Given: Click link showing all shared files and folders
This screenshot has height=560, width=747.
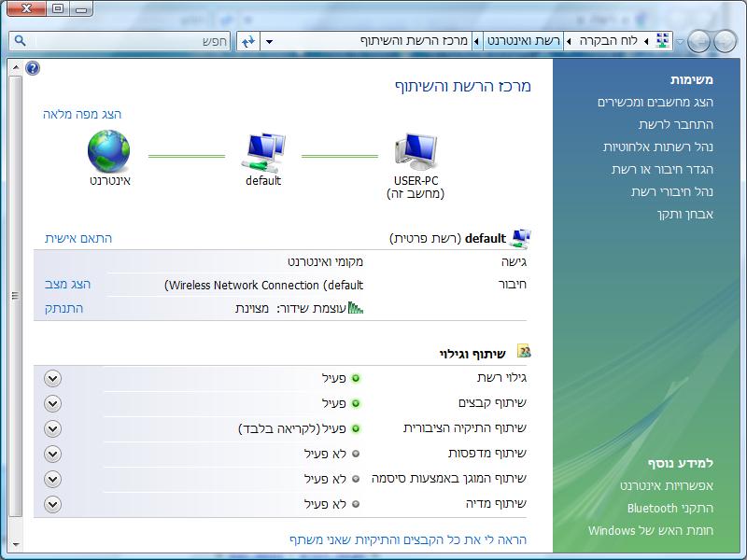Looking at the screenshot, I should coord(408,539).
